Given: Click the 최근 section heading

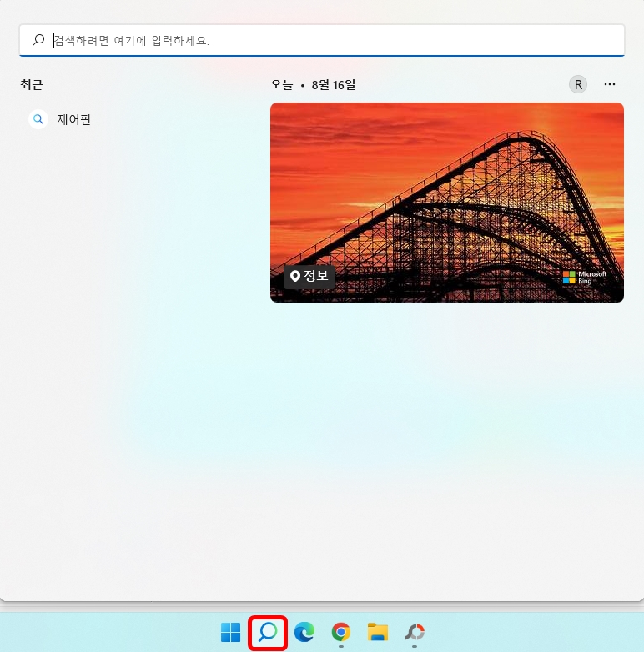Looking at the screenshot, I should (x=32, y=85).
